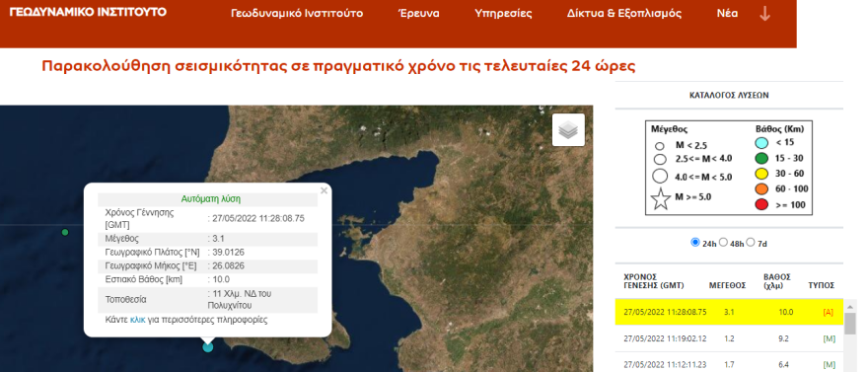Image resolution: width=868 pixels, height=372 pixels.
Task: Close the earthquake info popup
Action: coord(324,190)
